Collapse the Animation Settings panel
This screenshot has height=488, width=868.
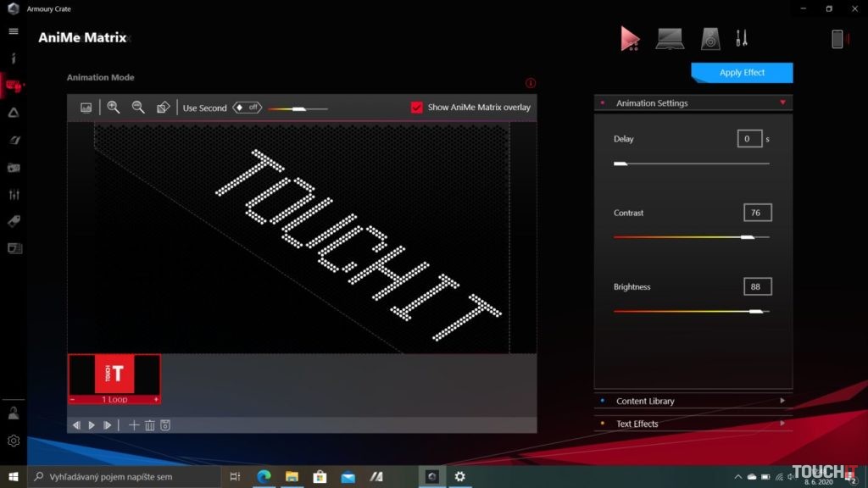pyautogui.click(x=782, y=103)
